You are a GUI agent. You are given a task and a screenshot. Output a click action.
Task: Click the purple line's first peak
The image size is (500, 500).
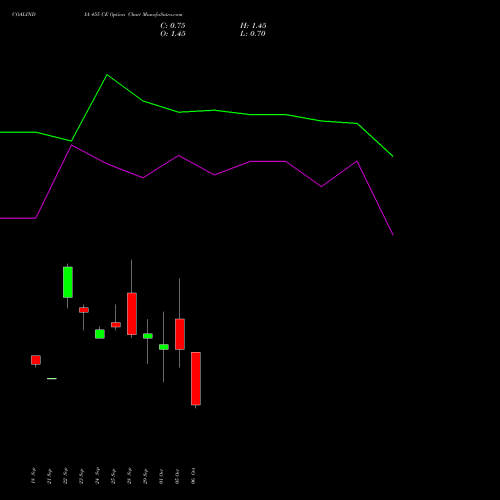coord(72,145)
